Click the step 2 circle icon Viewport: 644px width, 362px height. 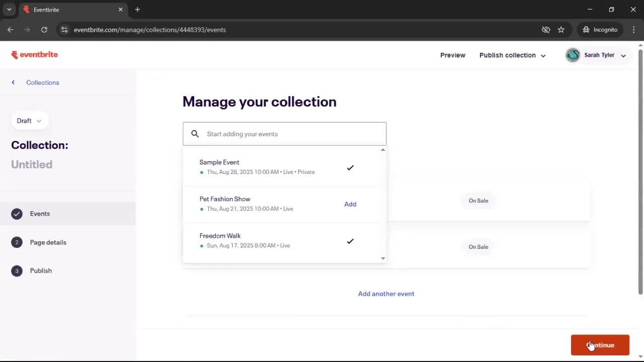pyautogui.click(x=17, y=242)
